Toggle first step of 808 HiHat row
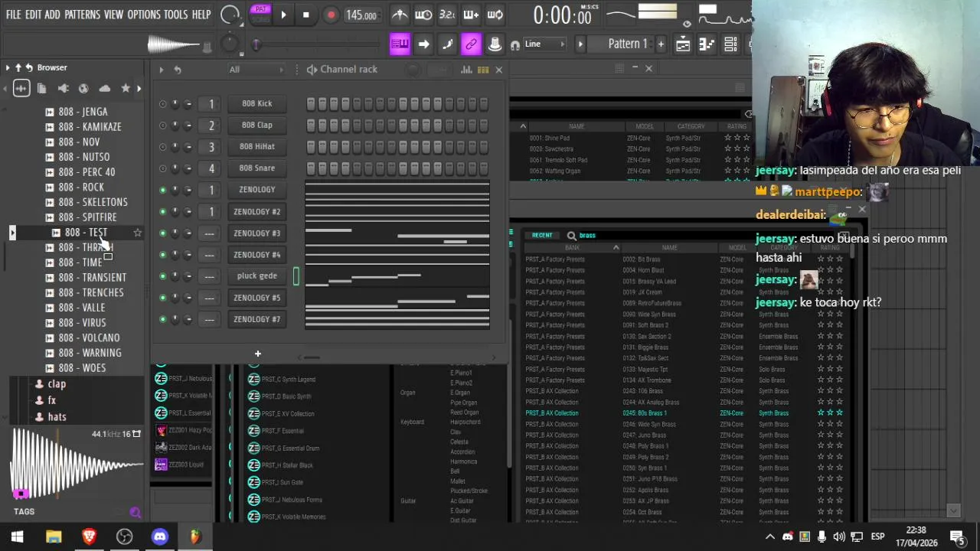Screen dimensions: 980x551 coord(311,147)
